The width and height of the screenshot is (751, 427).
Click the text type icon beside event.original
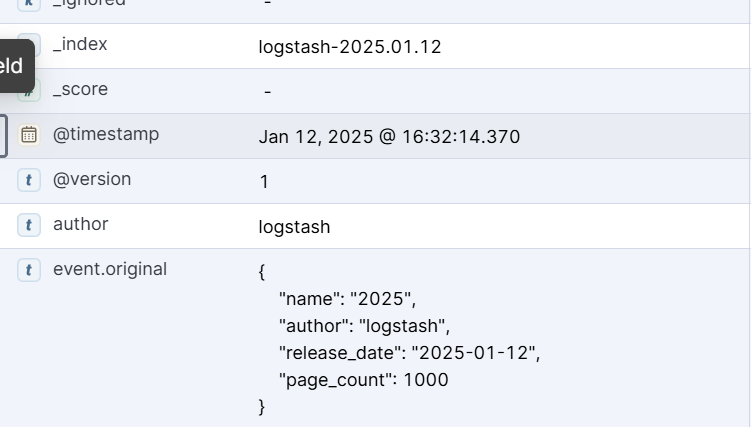point(29,270)
